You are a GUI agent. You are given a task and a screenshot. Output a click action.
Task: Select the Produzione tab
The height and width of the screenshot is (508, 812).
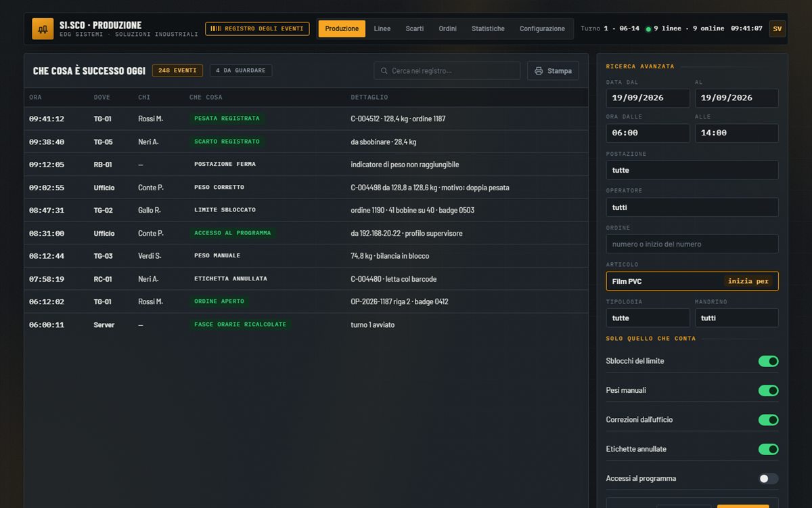[342, 29]
